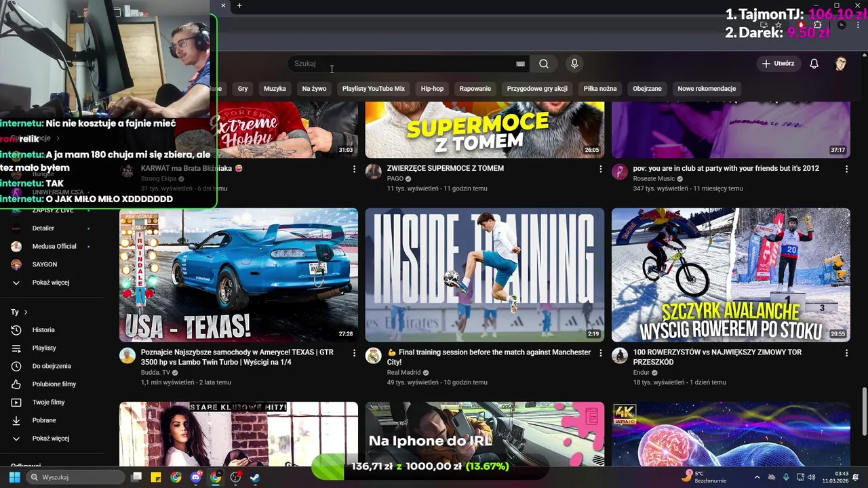The height and width of the screenshot is (488, 868).
Task: Open Budda. TV channel avatar
Action: click(x=127, y=356)
